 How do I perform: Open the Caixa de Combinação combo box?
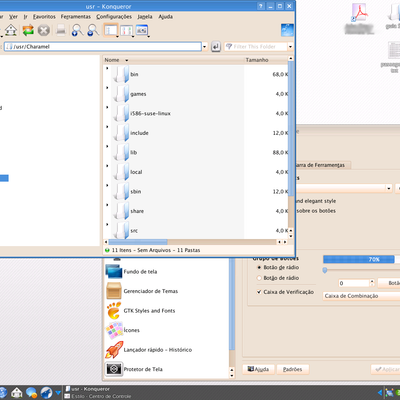[361, 296]
